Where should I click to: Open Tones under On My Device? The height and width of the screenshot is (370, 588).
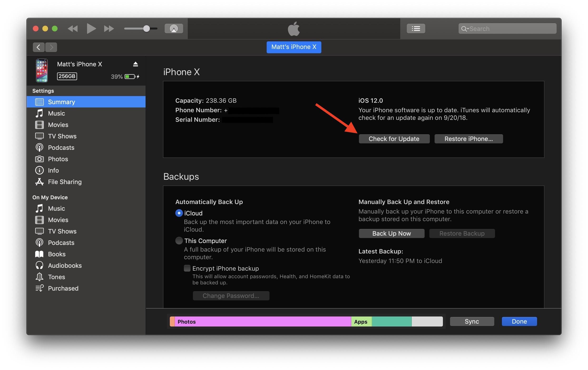(86, 277)
